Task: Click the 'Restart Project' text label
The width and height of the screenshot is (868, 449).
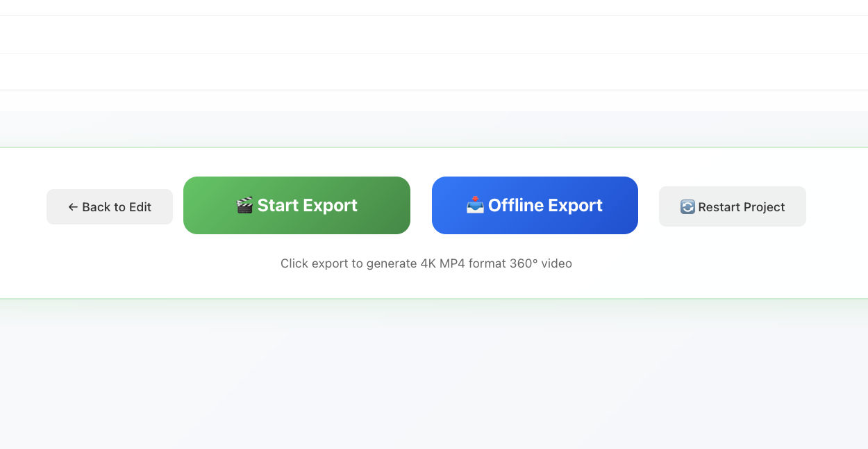Action: coord(742,207)
